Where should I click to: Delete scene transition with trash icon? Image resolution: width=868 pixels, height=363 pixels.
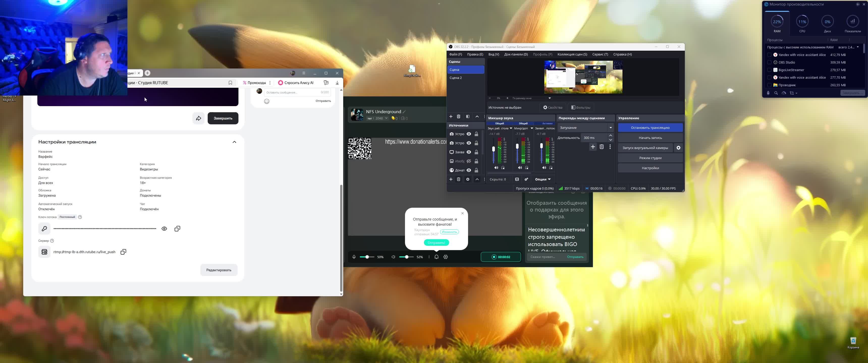coord(602,147)
